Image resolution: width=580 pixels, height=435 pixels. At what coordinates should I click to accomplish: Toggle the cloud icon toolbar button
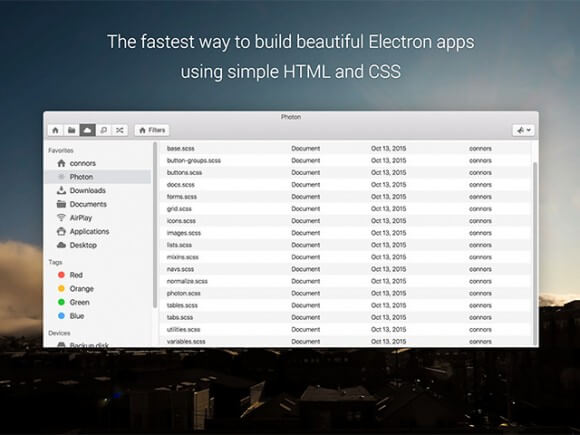click(x=88, y=130)
